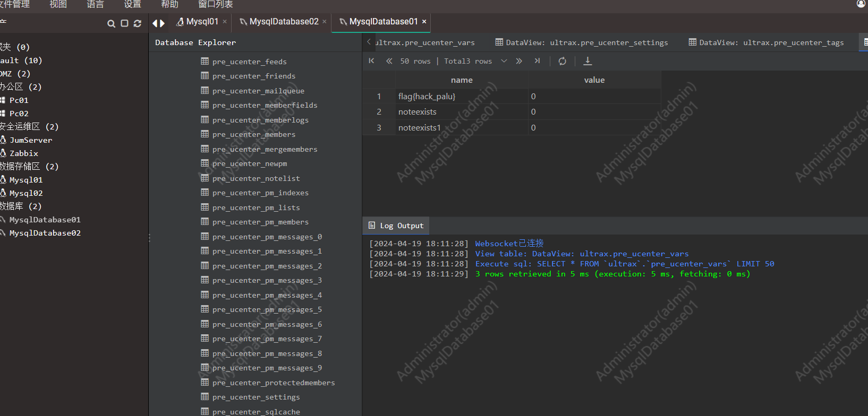Expand the 办公区 (2) tree node
This screenshot has height=416, width=868.
point(21,86)
